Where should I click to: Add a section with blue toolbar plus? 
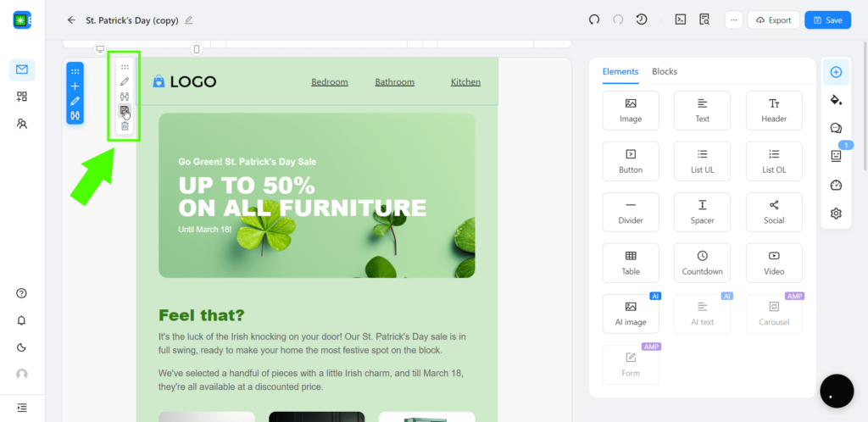pos(75,86)
